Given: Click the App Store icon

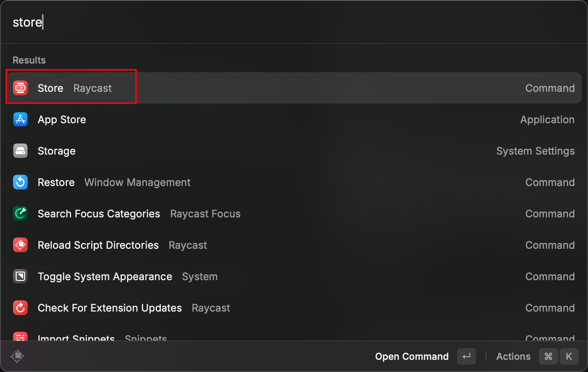Looking at the screenshot, I should coord(20,119).
